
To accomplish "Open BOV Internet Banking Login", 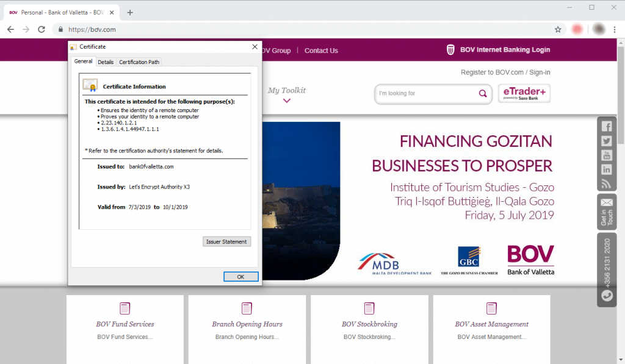I will click(x=505, y=50).
